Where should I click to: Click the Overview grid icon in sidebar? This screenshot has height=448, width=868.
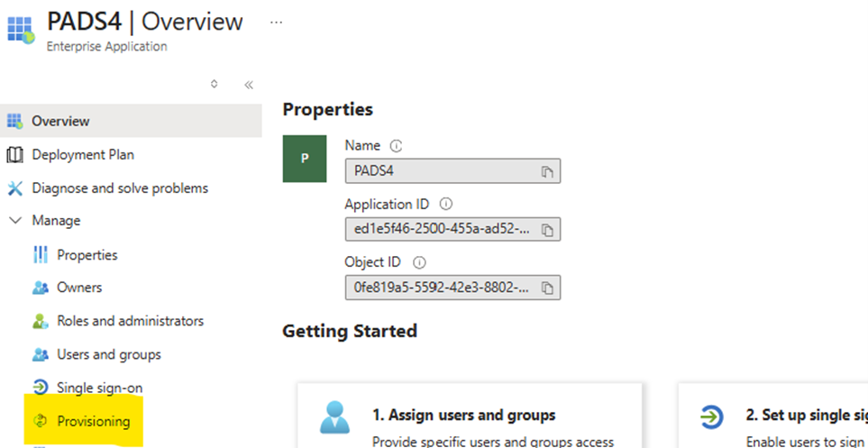coord(15,121)
